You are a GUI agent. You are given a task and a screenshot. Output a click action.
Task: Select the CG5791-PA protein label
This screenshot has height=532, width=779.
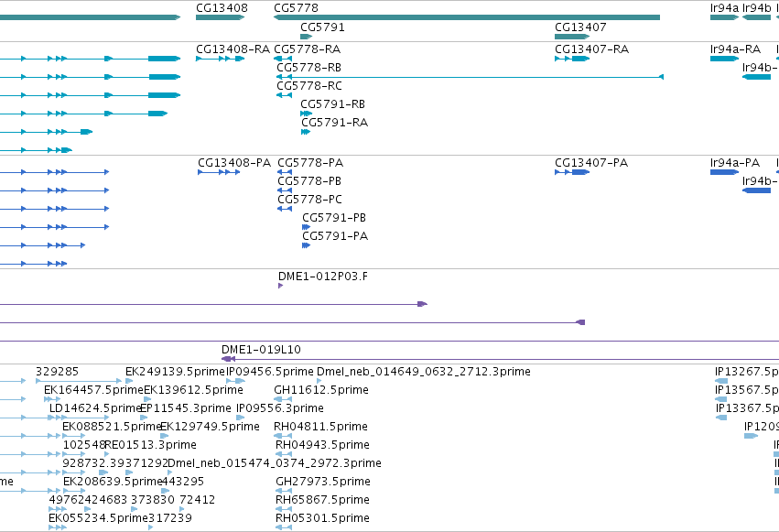tap(335, 236)
